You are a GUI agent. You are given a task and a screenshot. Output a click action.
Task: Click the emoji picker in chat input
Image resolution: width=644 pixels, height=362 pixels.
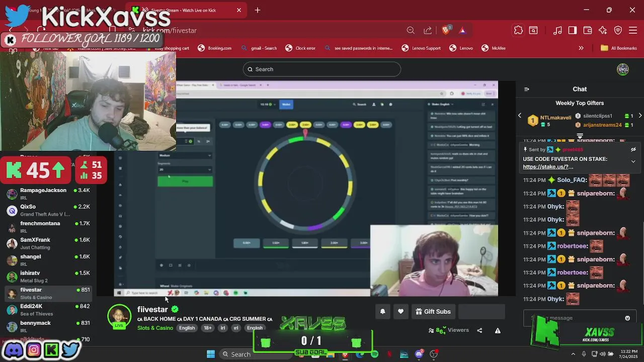[x=627, y=318]
